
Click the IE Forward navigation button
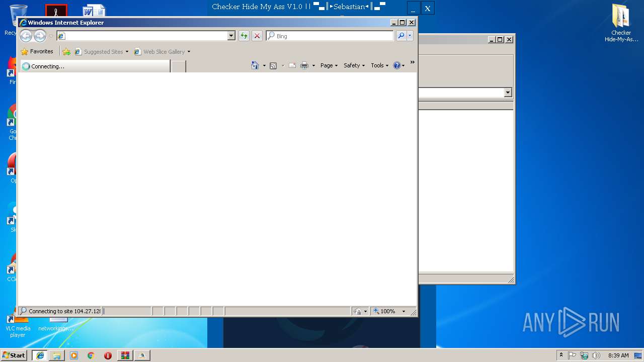click(x=40, y=36)
